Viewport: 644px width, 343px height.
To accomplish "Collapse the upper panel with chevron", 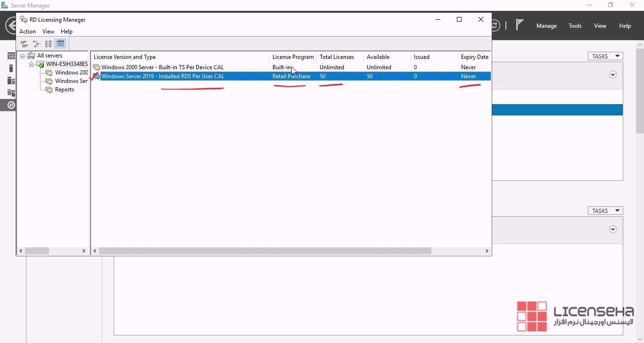I will coord(613,74).
